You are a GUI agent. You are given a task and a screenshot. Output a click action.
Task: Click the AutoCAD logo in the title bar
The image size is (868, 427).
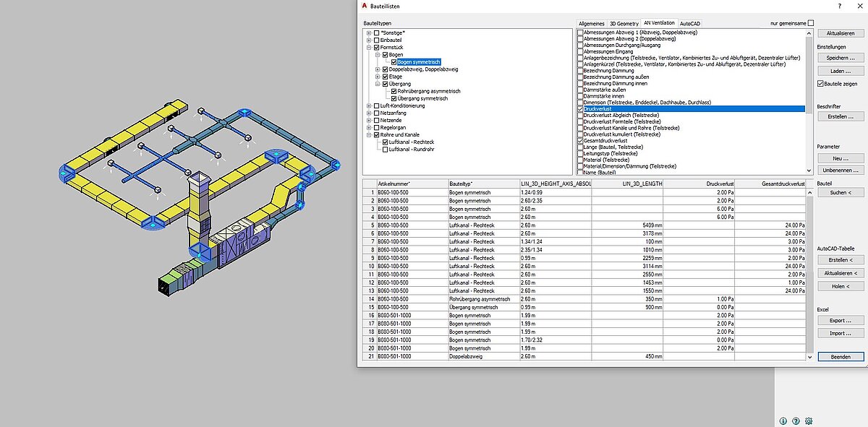[x=365, y=6]
